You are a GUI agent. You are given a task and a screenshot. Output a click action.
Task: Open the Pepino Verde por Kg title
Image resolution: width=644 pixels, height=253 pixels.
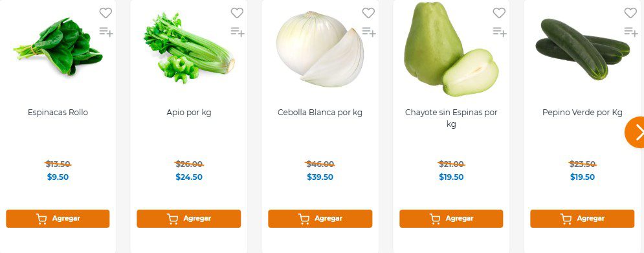click(583, 112)
